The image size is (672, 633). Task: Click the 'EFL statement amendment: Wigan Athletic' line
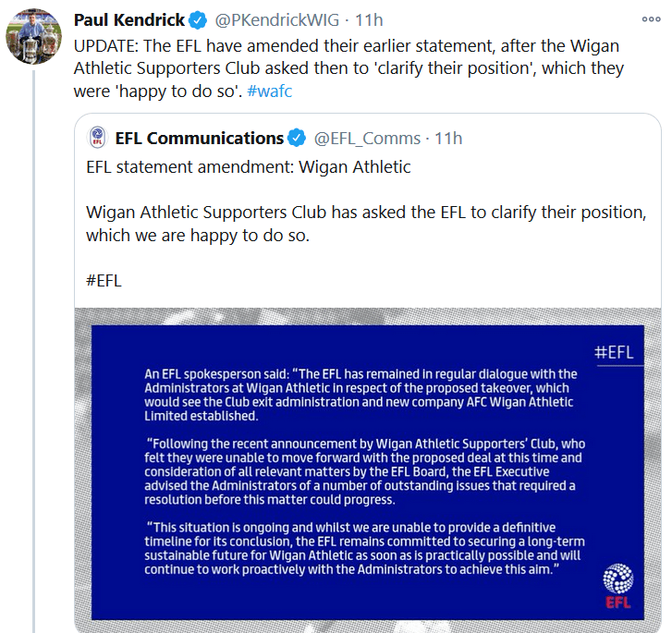coord(248,167)
